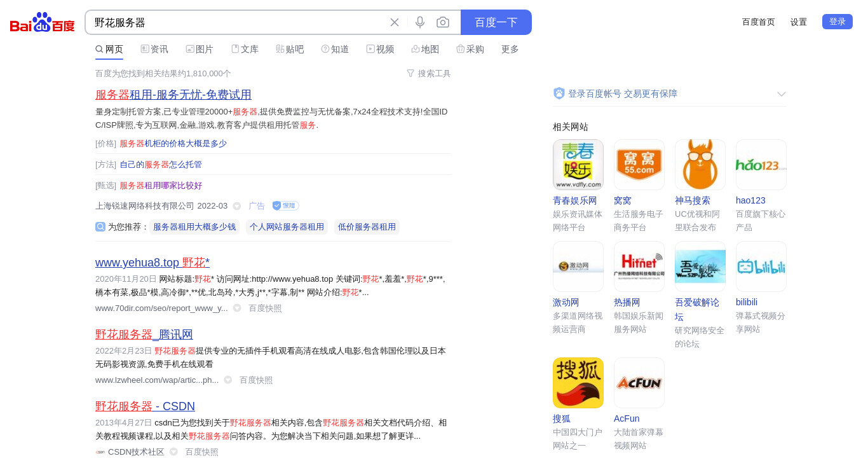Open dropdown beside www.lzwheel.com URL

tap(228, 380)
